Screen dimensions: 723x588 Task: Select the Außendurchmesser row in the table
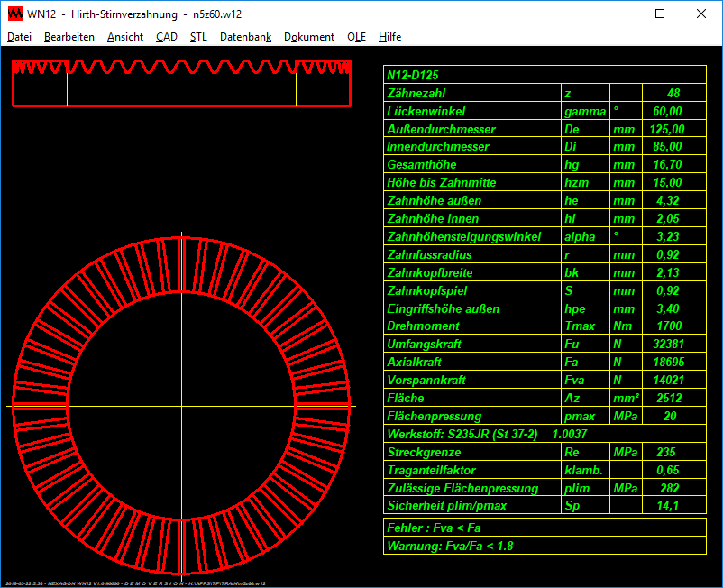pyautogui.click(x=441, y=129)
